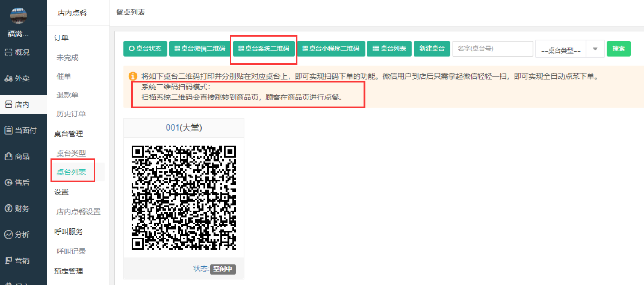The width and height of the screenshot is (644, 285).
Task: Click the 桌台系统二维码 button
Action: pyautogui.click(x=264, y=49)
